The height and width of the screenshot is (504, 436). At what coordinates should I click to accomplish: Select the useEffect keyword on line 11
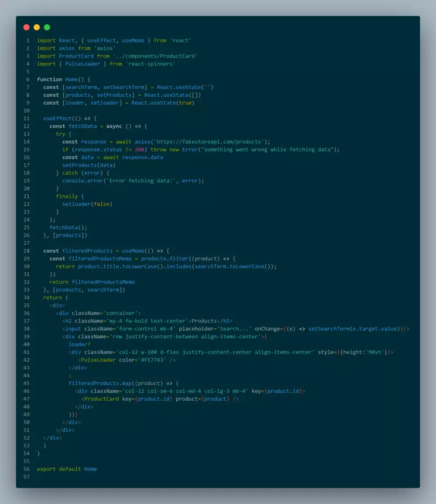click(57, 118)
